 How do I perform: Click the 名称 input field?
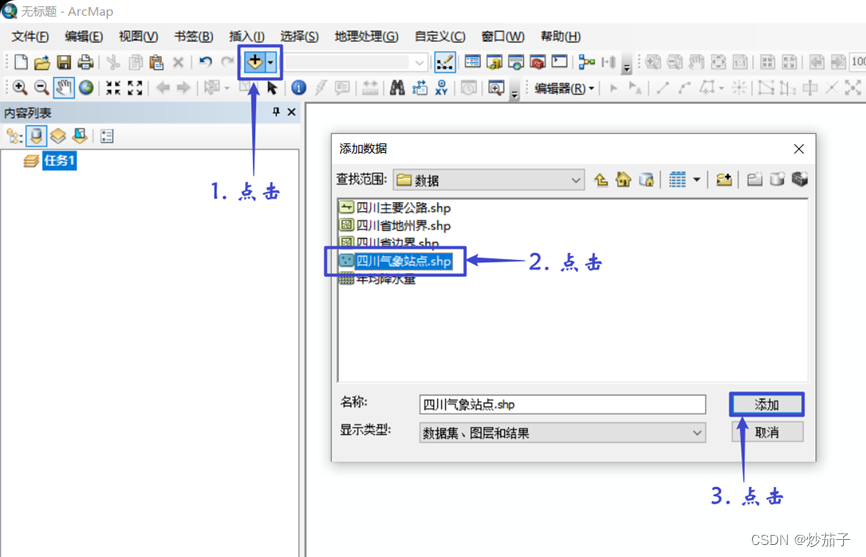(562, 404)
